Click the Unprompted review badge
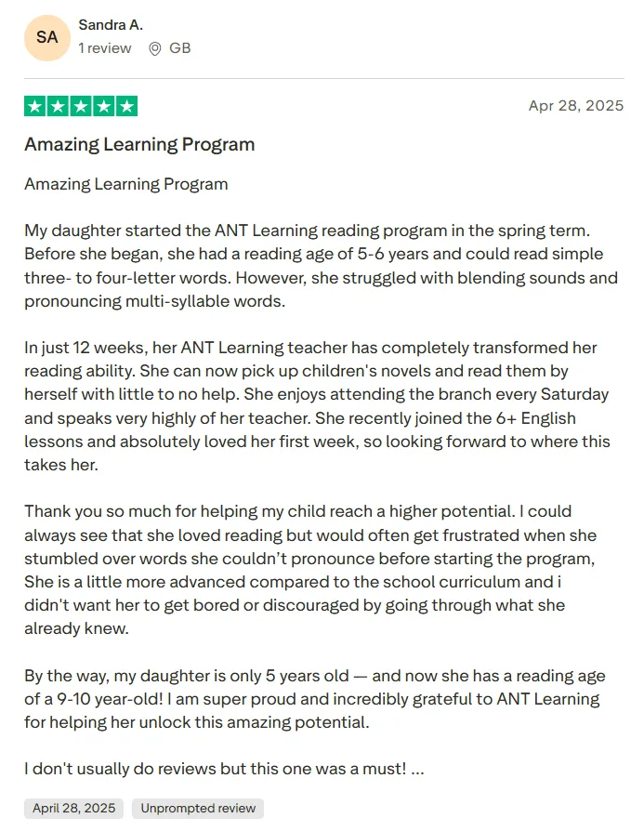644x831 pixels. (198, 808)
